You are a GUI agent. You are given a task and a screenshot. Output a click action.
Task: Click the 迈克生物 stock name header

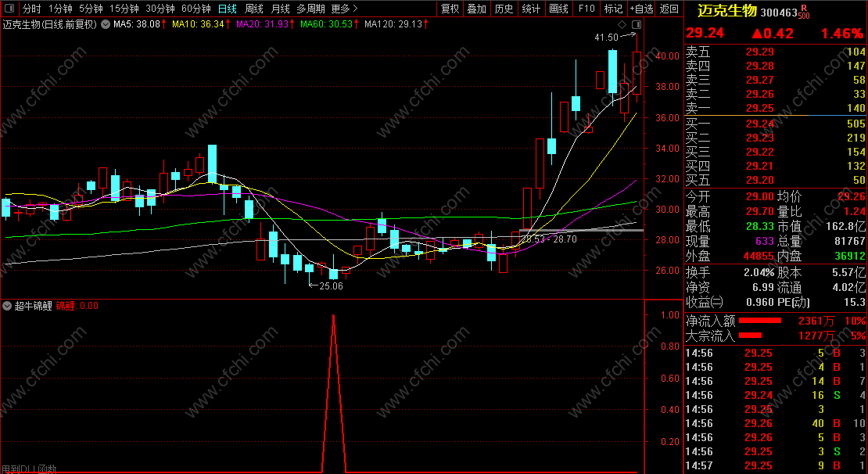(x=726, y=11)
